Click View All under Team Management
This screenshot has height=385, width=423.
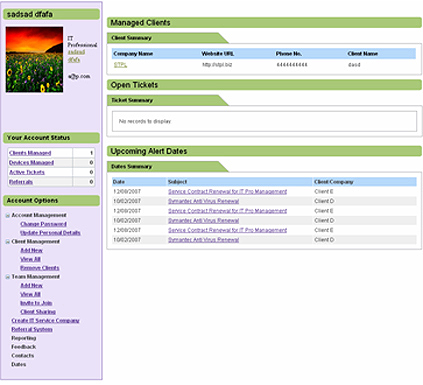tap(30, 294)
